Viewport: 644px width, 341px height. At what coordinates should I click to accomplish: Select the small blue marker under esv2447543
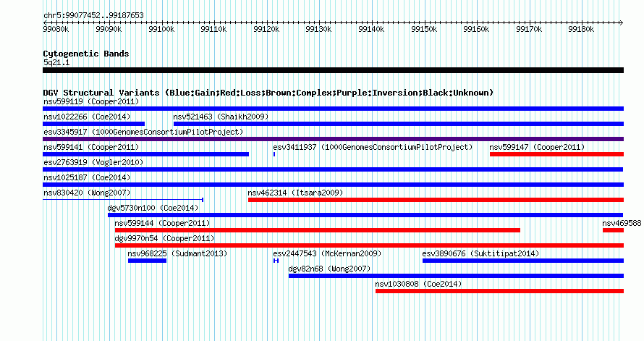(x=276, y=261)
